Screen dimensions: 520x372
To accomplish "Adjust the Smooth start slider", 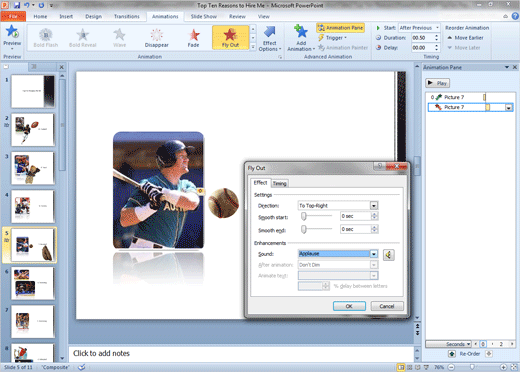I will tap(304, 216).
